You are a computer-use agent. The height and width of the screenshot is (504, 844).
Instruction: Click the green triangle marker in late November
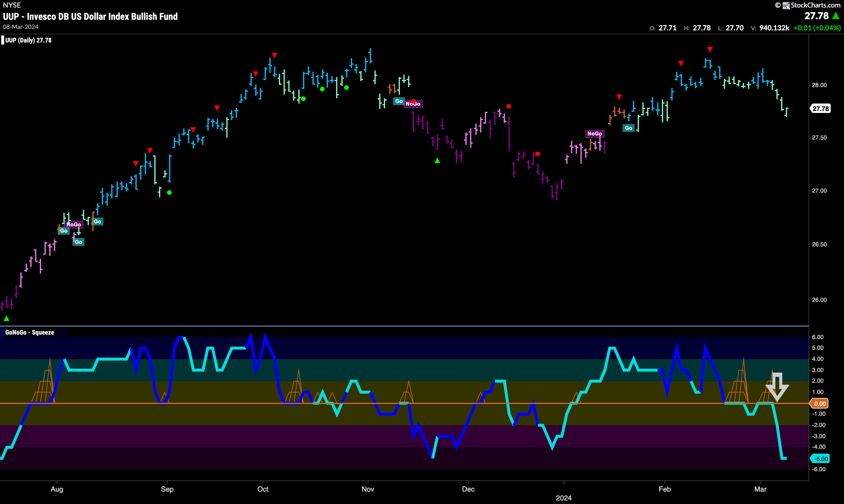tap(437, 161)
